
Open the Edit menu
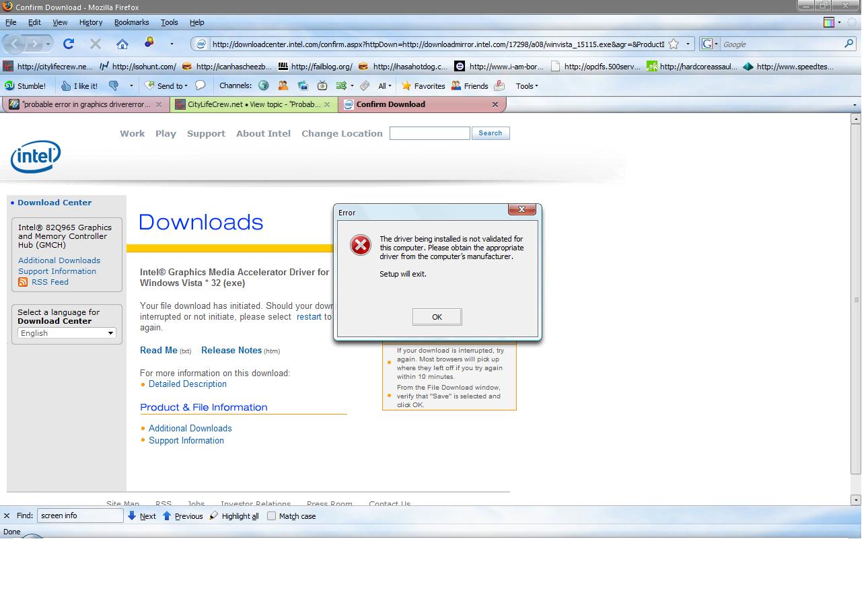(34, 22)
